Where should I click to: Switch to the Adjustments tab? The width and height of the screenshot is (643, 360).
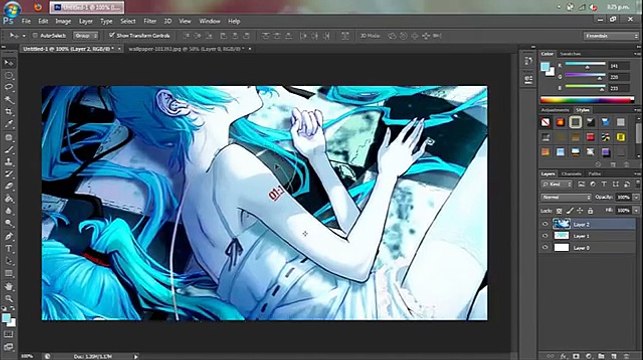pos(555,110)
